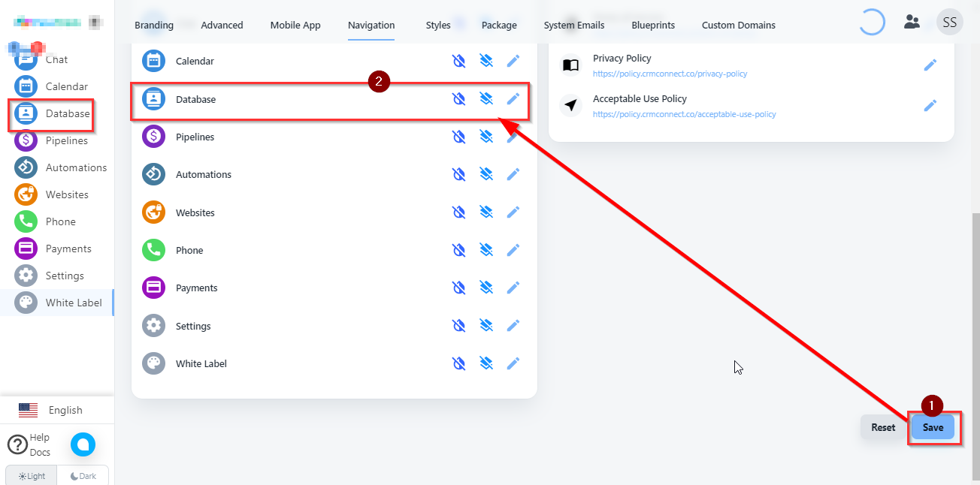The width and height of the screenshot is (980, 485).
Task: Open the Custom Domains tab
Action: click(738, 25)
